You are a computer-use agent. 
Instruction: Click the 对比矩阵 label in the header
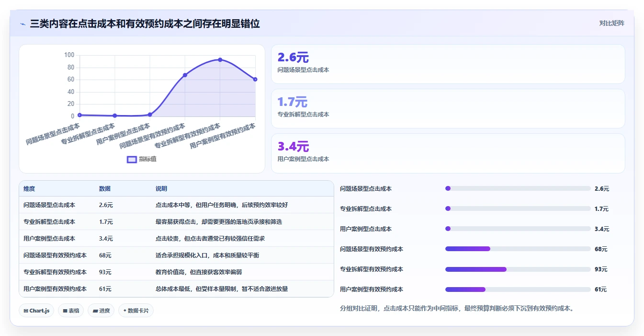click(x=611, y=23)
